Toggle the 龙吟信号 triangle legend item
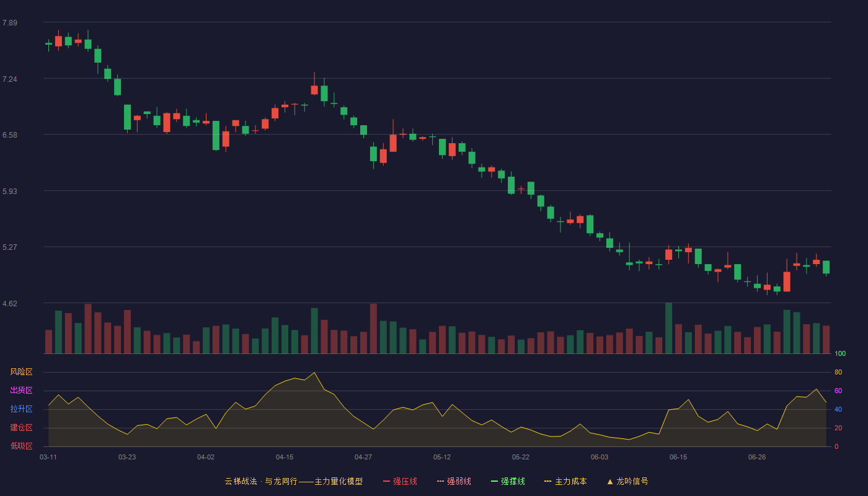The image size is (868, 496). pyautogui.click(x=627, y=481)
